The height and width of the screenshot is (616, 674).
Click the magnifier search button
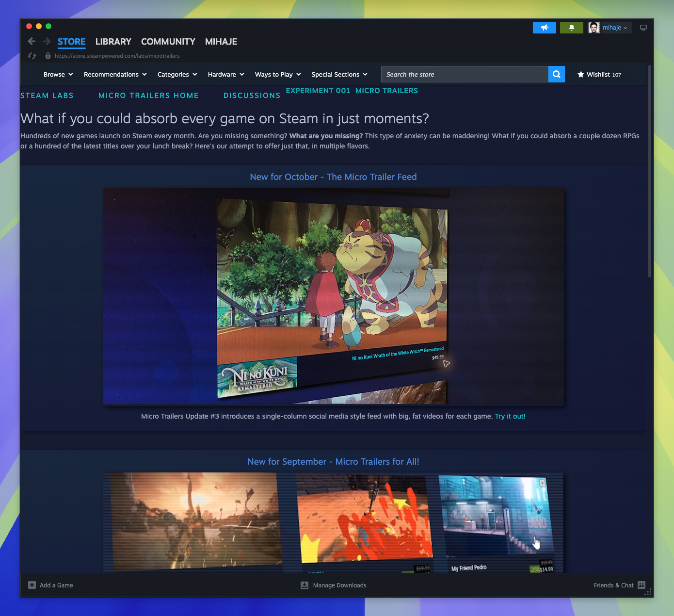point(557,74)
